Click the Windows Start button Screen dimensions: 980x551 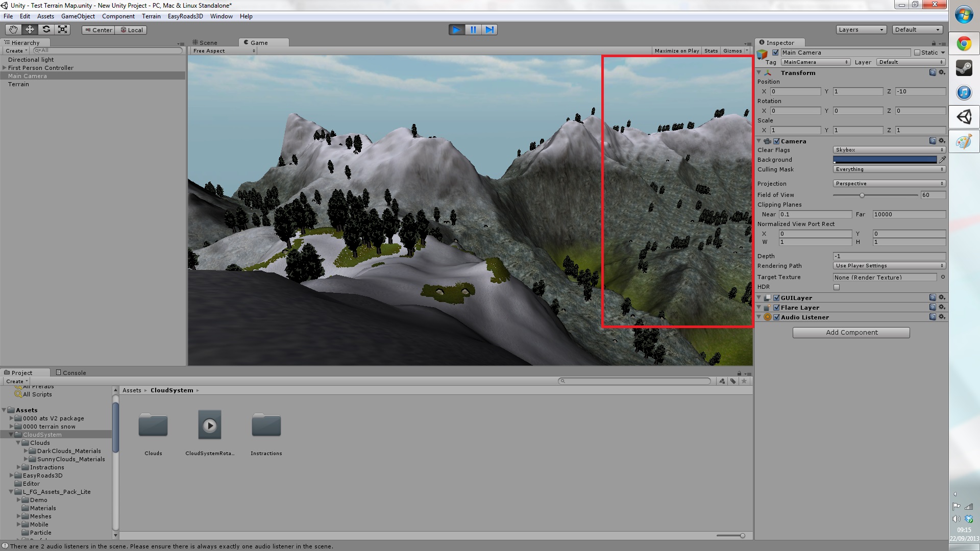pyautogui.click(x=964, y=15)
